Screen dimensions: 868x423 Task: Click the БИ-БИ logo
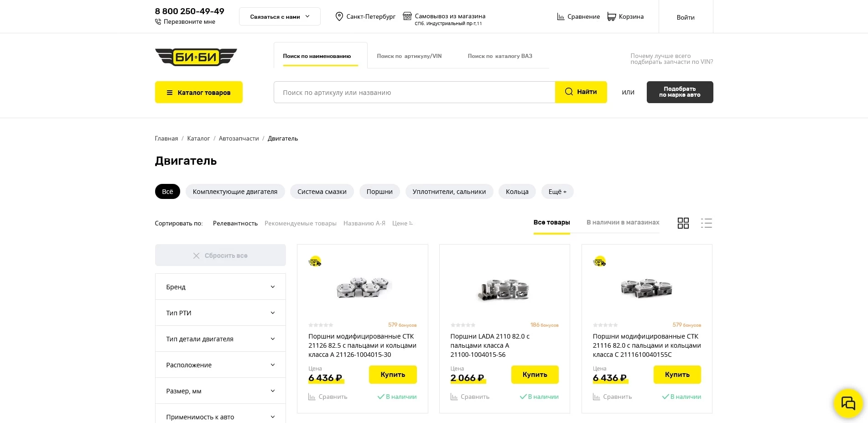[x=196, y=57]
